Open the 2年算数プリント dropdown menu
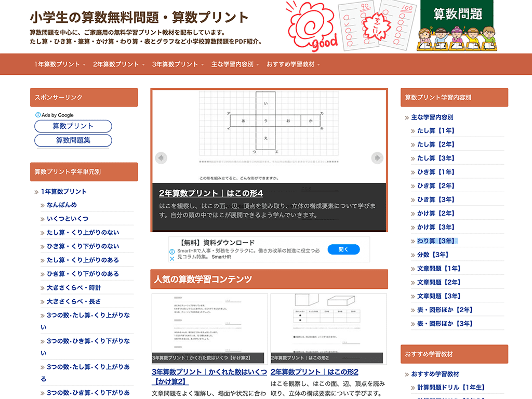 coord(119,64)
